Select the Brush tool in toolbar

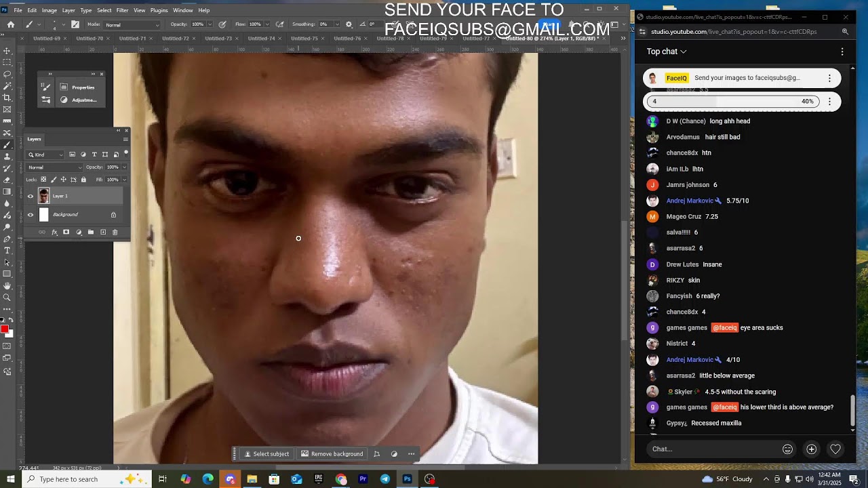click(7, 144)
